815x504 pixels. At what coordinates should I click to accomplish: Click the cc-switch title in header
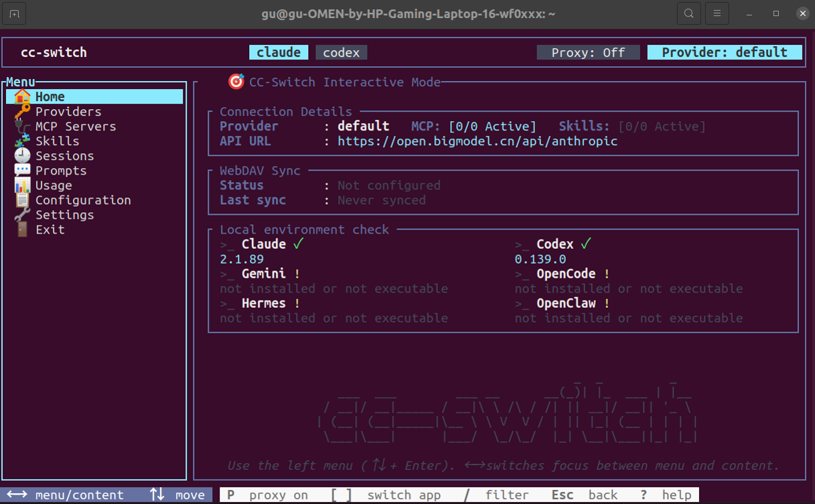[x=54, y=52]
